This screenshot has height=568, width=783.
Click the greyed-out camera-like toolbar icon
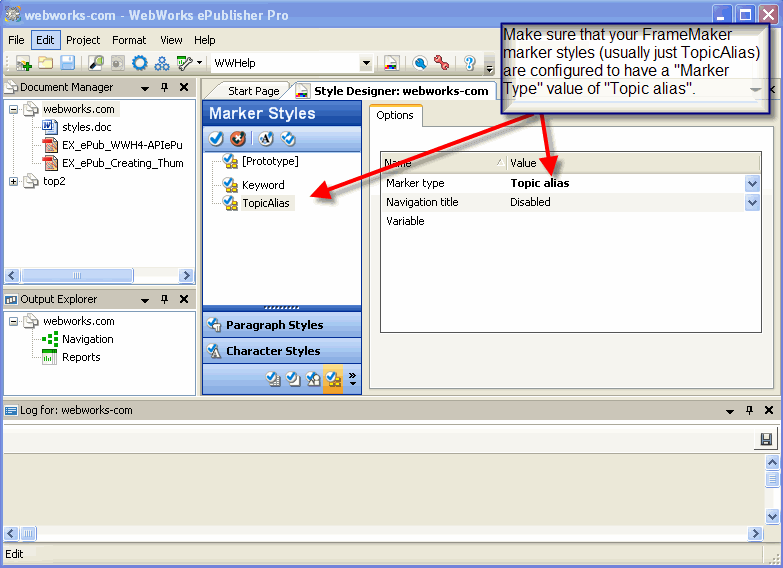point(117,63)
